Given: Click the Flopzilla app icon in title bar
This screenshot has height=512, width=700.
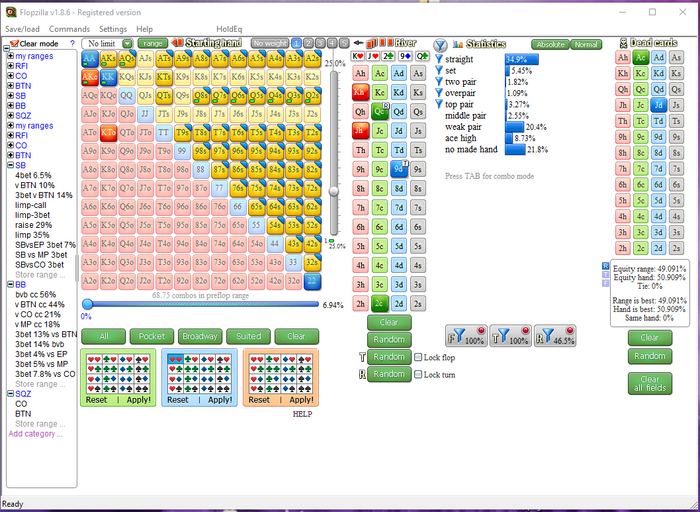Looking at the screenshot, I should click(11, 12).
